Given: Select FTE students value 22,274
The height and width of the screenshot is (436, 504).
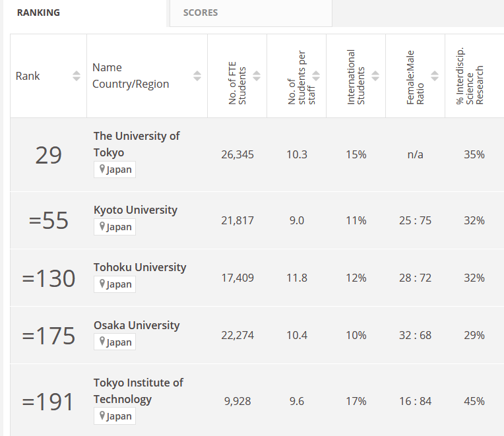Looking at the screenshot, I should (x=237, y=336).
